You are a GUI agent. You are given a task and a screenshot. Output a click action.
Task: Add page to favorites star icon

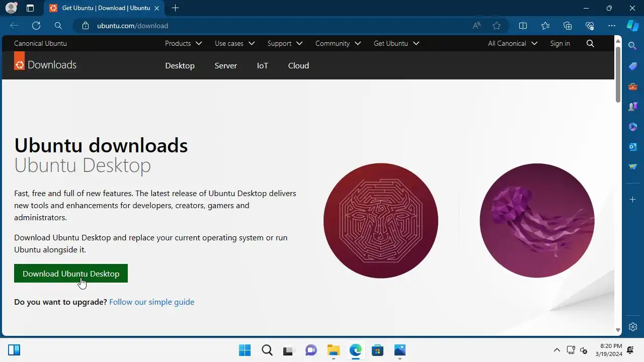click(x=497, y=26)
